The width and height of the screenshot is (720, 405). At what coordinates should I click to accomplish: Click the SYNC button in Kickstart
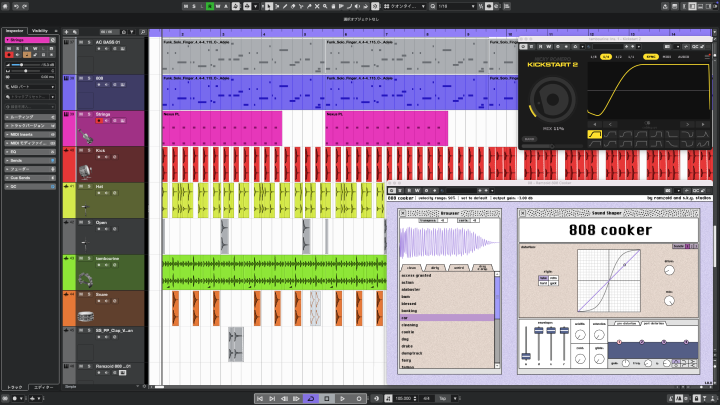tap(651, 57)
